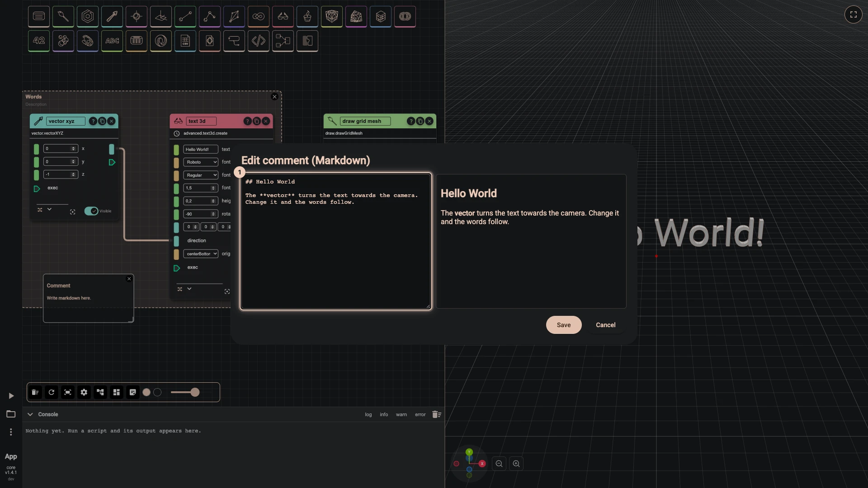This screenshot has width=868, height=488.
Task: Open the Regular font style dropdown
Action: pyautogui.click(x=201, y=175)
